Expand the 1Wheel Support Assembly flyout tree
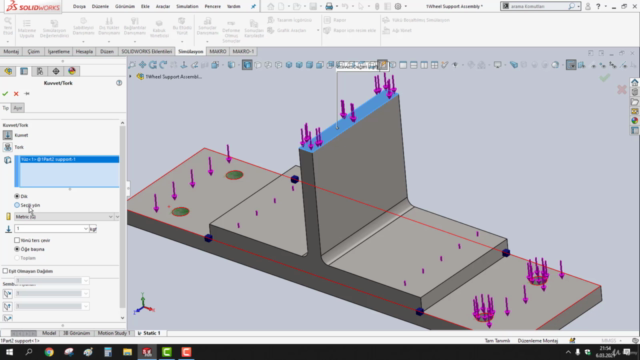 131,77
